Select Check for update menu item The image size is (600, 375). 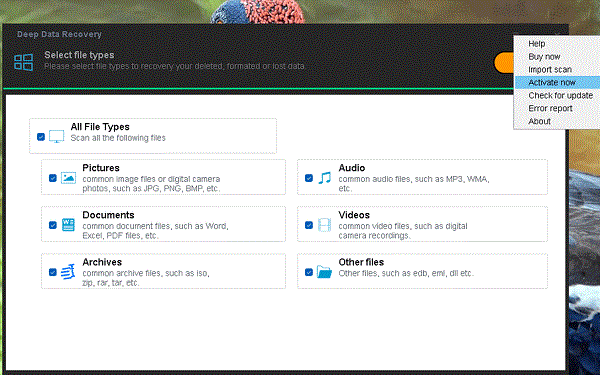tap(557, 95)
